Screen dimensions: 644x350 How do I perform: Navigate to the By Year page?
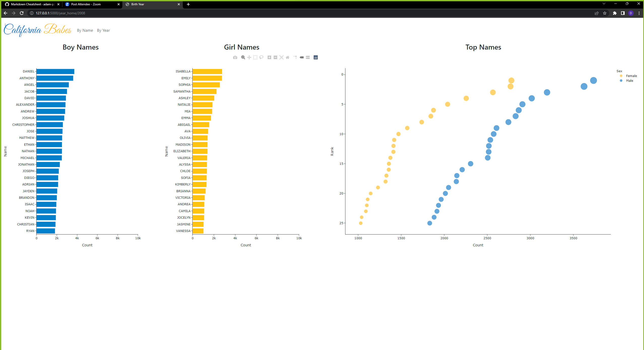[x=103, y=30]
